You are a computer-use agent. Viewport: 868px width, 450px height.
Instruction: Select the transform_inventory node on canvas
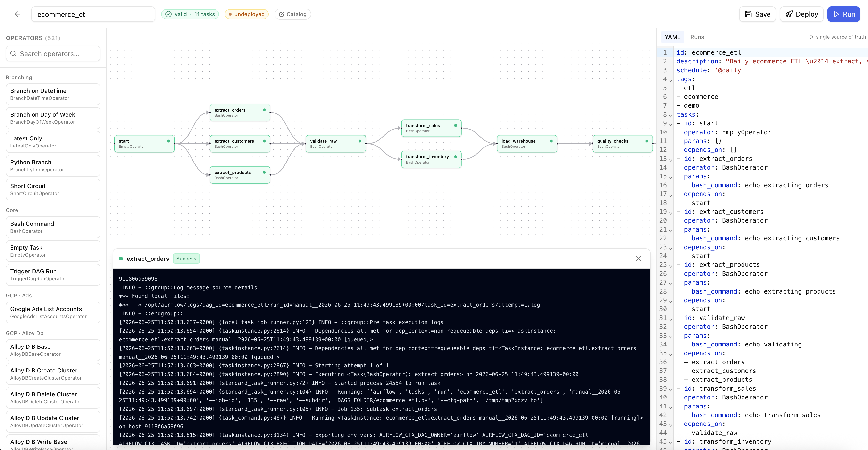pos(431,159)
